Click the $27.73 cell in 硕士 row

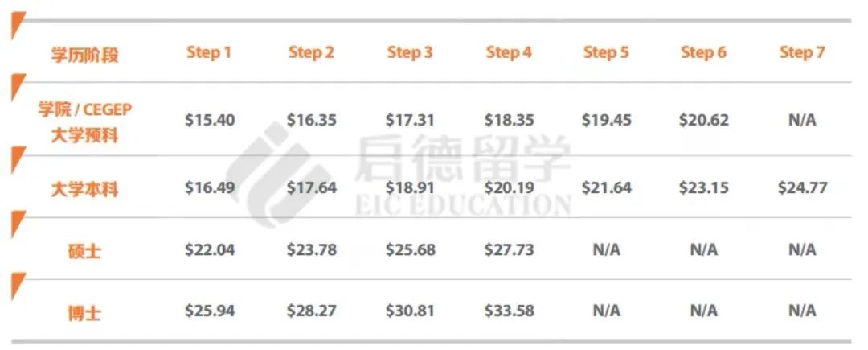509,249
